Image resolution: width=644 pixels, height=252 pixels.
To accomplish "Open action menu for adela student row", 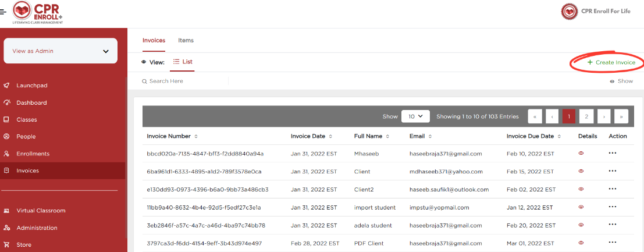I will point(613,225).
